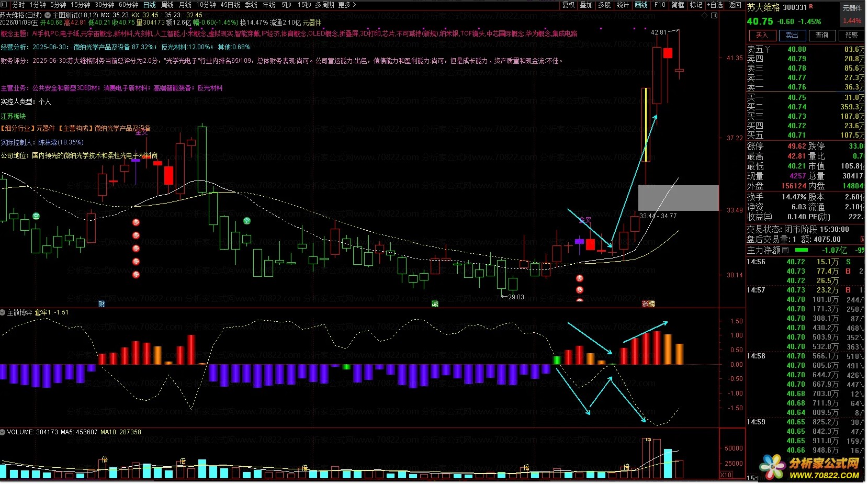868x484 pixels.
Task: Click the red icon after 盘后交易量 row
Action: (862, 239)
